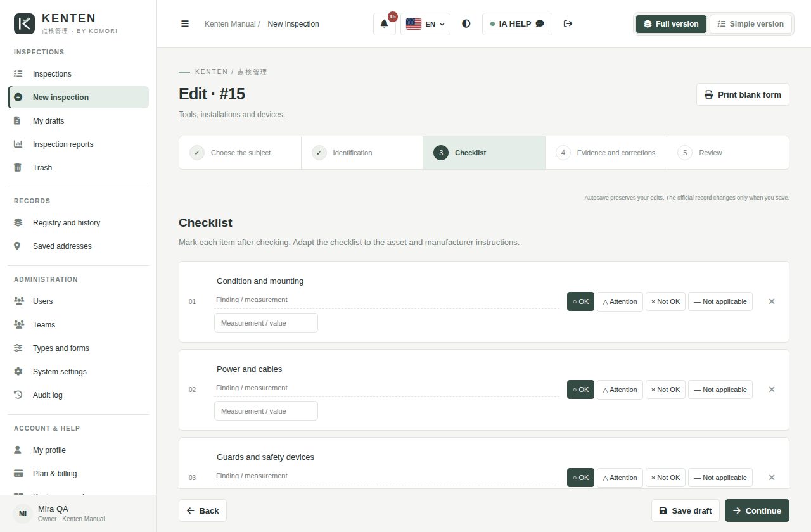Open the EN language dropdown
811x532 pixels.
point(426,24)
